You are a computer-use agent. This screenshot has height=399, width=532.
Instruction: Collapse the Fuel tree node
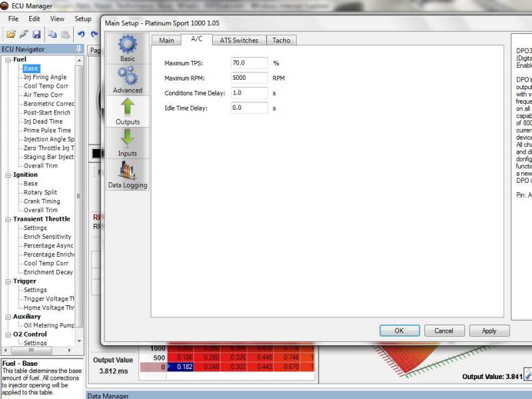tap(8, 60)
